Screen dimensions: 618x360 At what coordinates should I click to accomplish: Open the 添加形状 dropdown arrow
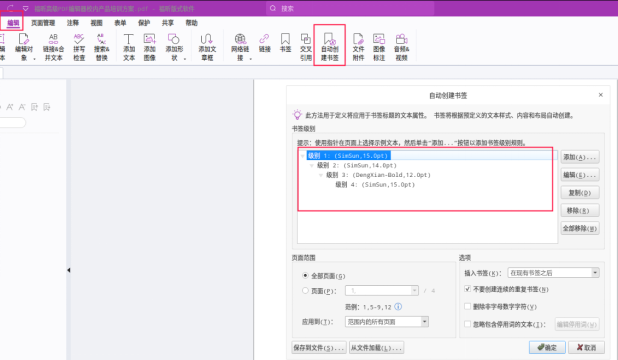click(x=184, y=58)
